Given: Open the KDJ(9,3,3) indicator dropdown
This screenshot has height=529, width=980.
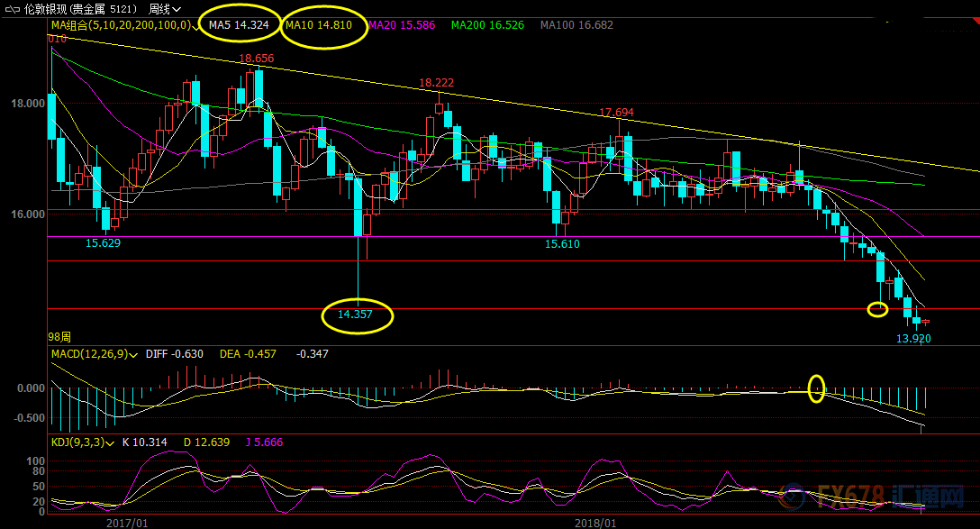Looking at the screenshot, I should (x=107, y=442).
